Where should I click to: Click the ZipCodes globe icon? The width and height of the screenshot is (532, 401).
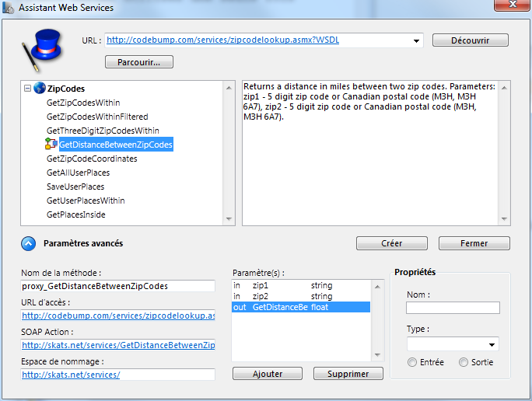point(40,88)
